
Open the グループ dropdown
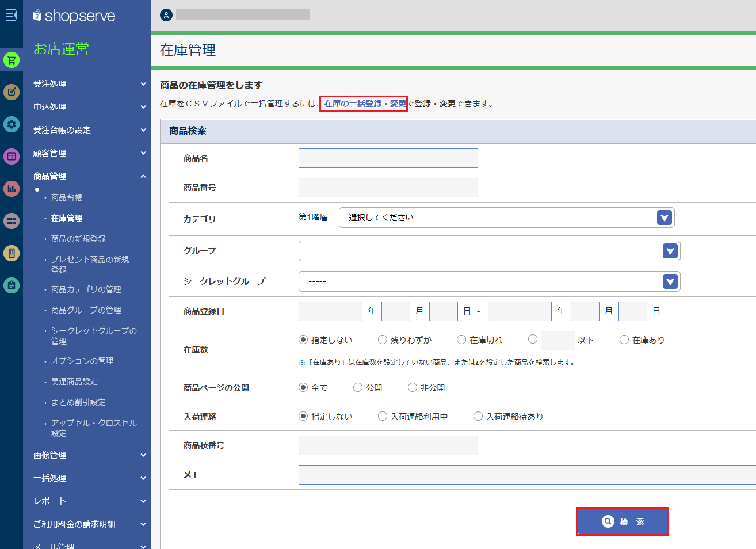[x=489, y=251]
